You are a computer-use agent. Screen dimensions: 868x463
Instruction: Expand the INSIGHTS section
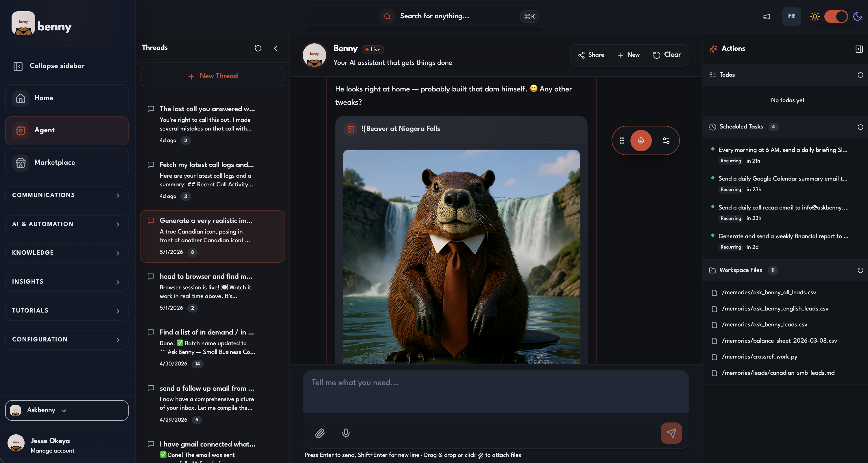coord(67,282)
